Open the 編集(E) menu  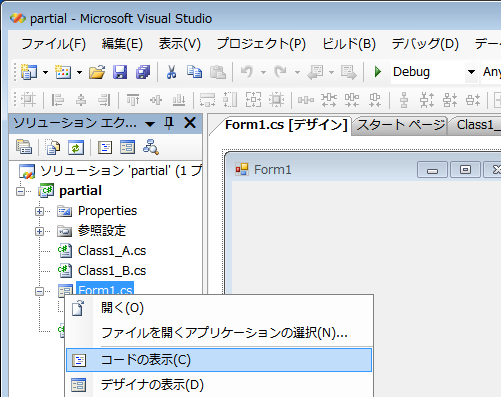pyautogui.click(x=122, y=44)
